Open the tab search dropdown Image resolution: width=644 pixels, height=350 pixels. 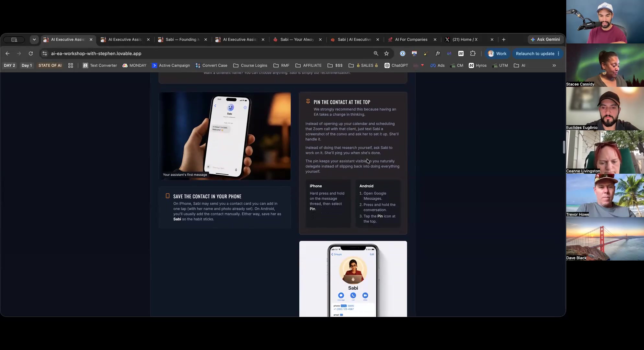tap(34, 40)
